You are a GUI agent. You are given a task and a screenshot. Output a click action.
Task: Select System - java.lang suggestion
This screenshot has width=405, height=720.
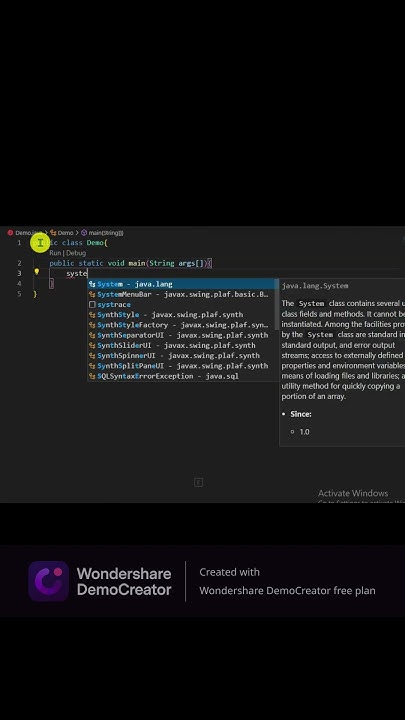[183, 284]
